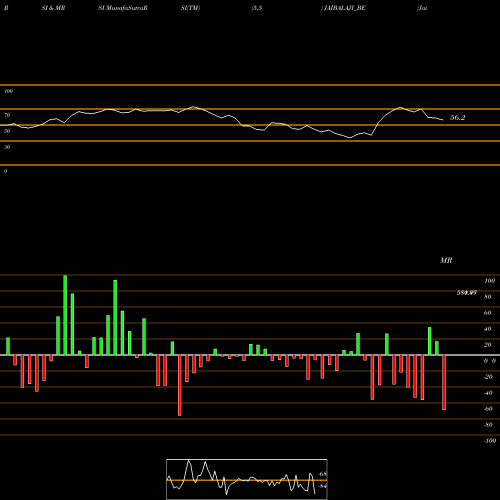Click the "(Jai" text at top right
500x500 pixels.
point(422,8)
